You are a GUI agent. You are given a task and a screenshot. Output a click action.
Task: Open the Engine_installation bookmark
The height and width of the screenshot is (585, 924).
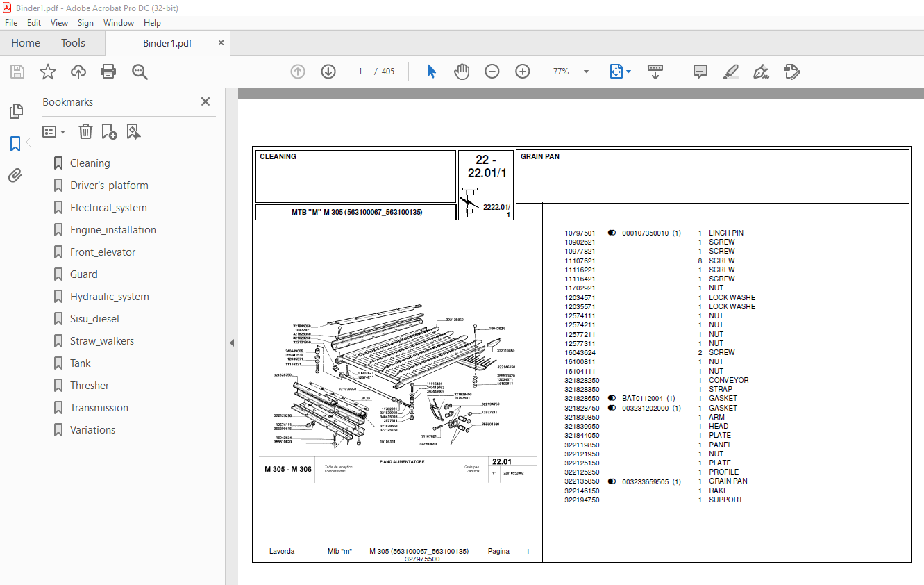(x=113, y=230)
